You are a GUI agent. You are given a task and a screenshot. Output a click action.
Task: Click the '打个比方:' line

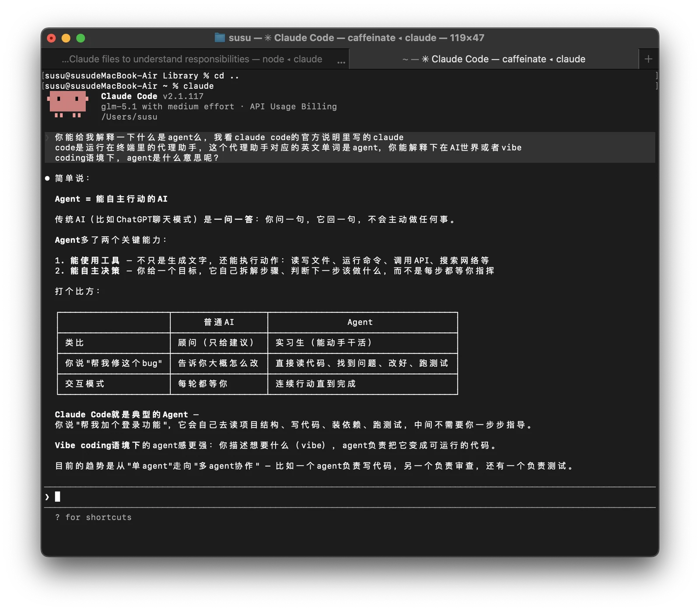click(78, 291)
